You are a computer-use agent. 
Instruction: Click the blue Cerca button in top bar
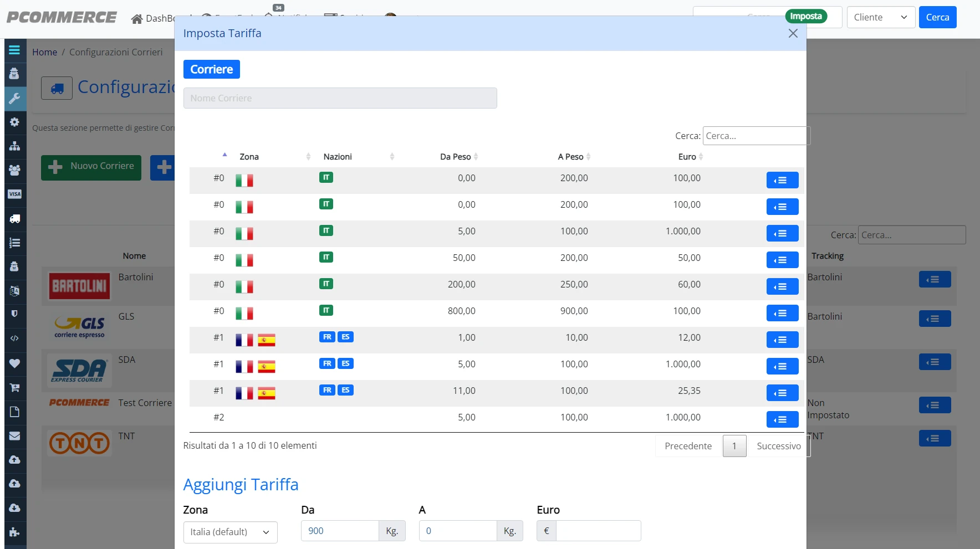click(x=937, y=17)
